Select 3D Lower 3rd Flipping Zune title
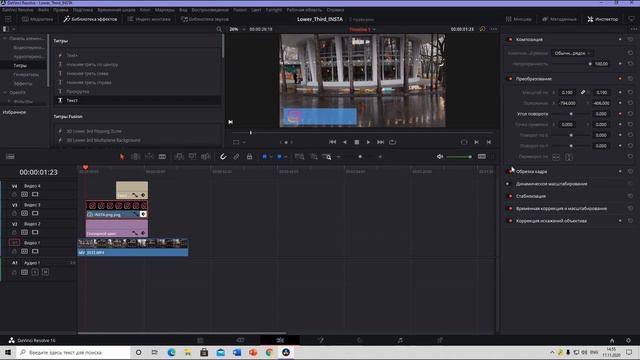The height and width of the screenshot is (360, 640). point(94,131)
